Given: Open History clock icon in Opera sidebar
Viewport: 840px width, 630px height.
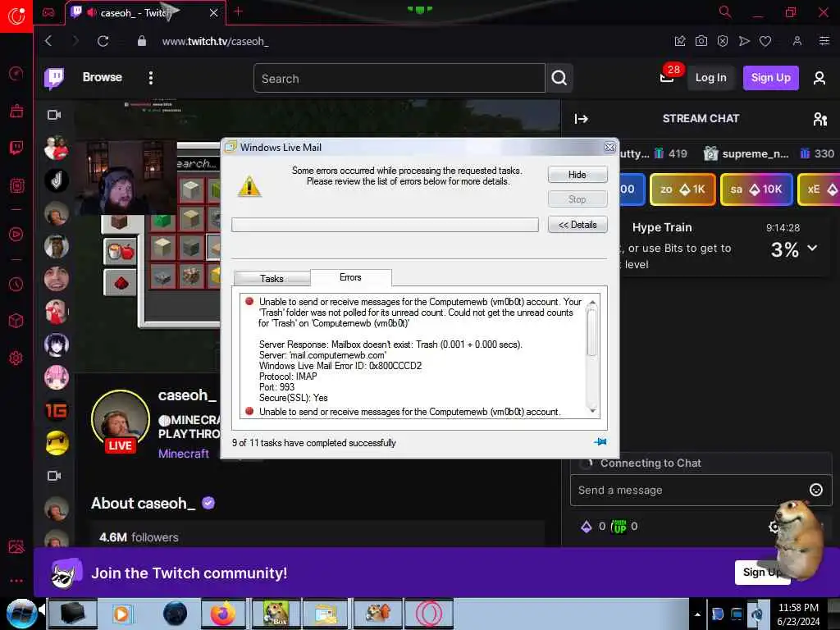Looking at the screenshot, I should pyautogui.click(x=16, y=284).
